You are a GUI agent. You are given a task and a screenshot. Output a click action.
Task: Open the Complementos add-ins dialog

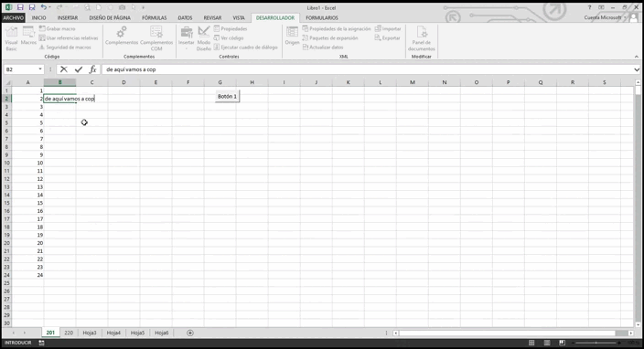tap(122, 37)
